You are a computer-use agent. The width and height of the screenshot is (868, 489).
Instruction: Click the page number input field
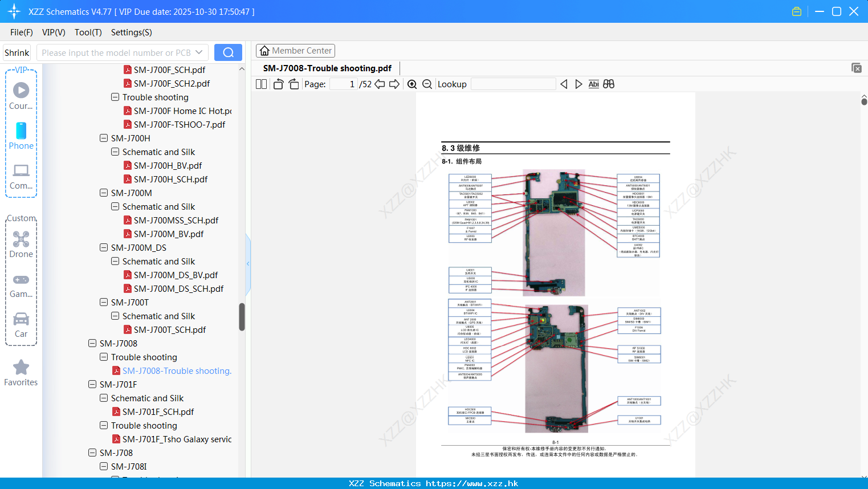click(344, 84)
